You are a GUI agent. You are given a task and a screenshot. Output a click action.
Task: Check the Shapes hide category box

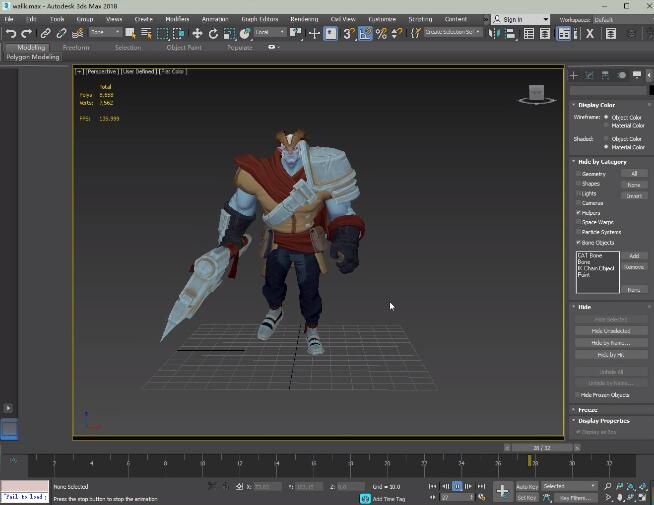(x=579, y=183)
